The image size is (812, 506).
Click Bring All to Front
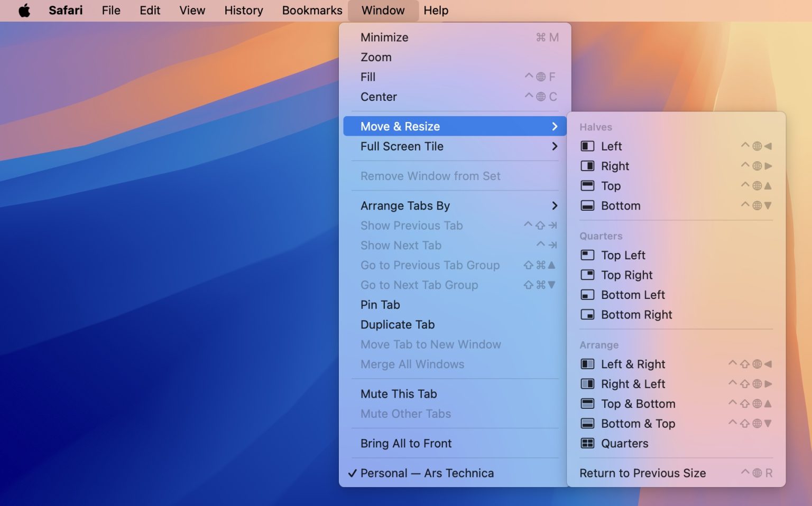click(x=406, y=444)
